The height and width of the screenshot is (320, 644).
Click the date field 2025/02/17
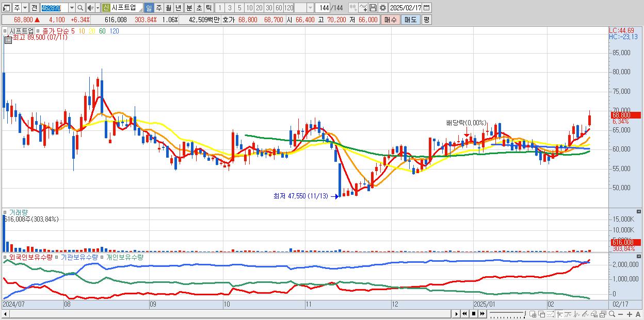[x=406, y=8]
